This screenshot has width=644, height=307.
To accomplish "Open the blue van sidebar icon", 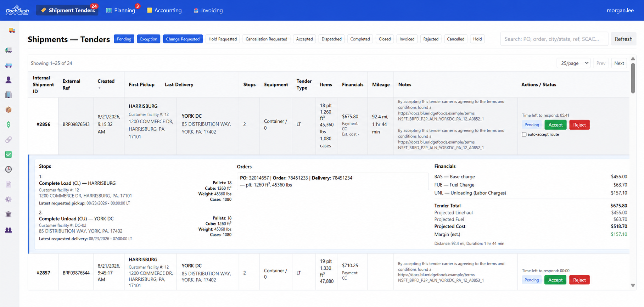I will (x=9, y=65).
